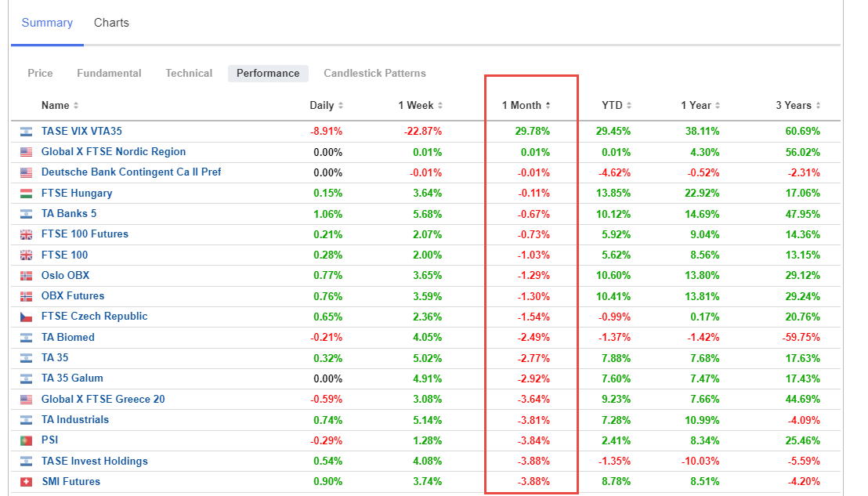Viewport: 868px width, 496px height.
Task: Sort table by 3 Years column
Action: pyautogui.click(x=797, y=105)
